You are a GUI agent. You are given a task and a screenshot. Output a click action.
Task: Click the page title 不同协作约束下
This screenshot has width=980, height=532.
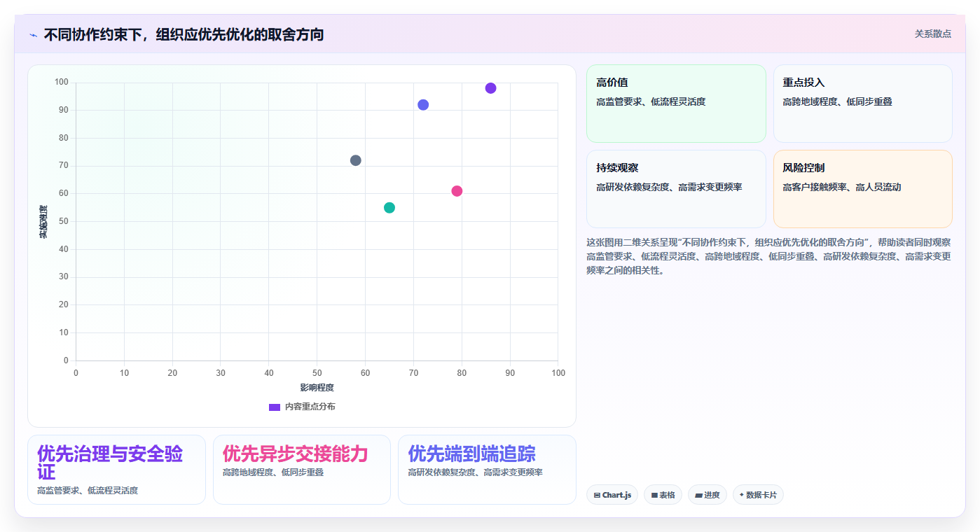pos(184,34)
